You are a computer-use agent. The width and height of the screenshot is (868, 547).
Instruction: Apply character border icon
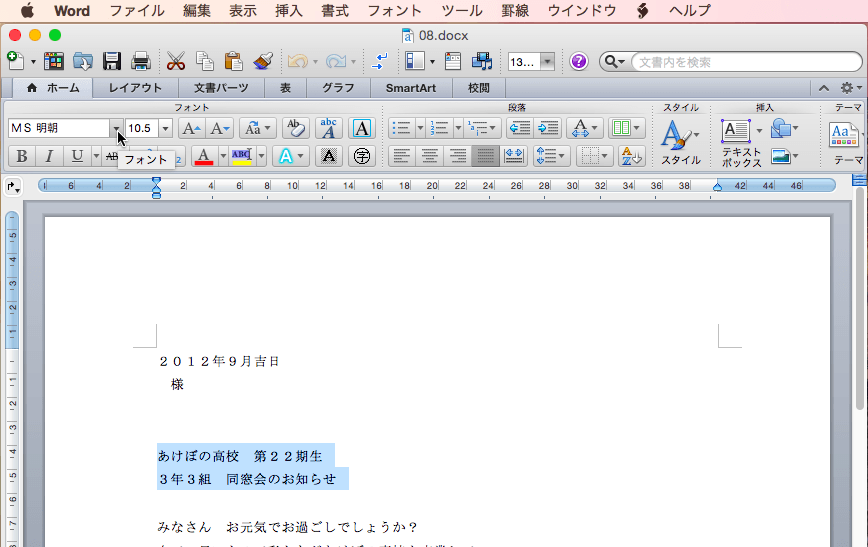(x=362, y=128)
